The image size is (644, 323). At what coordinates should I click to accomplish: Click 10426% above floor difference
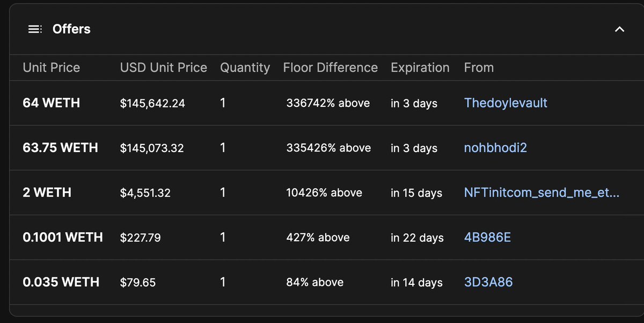coord(325,192)
